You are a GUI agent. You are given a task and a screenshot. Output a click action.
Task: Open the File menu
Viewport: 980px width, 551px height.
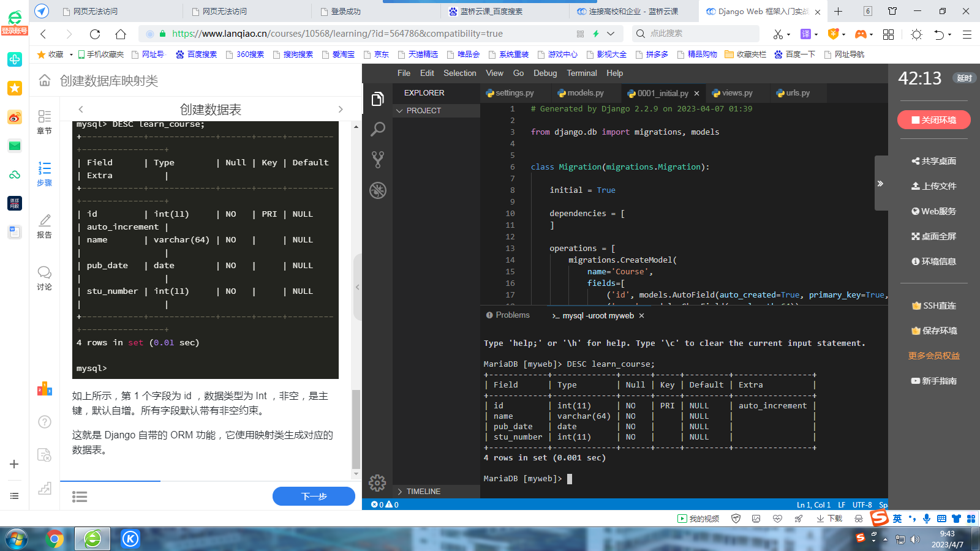click(x=404, y=73)
